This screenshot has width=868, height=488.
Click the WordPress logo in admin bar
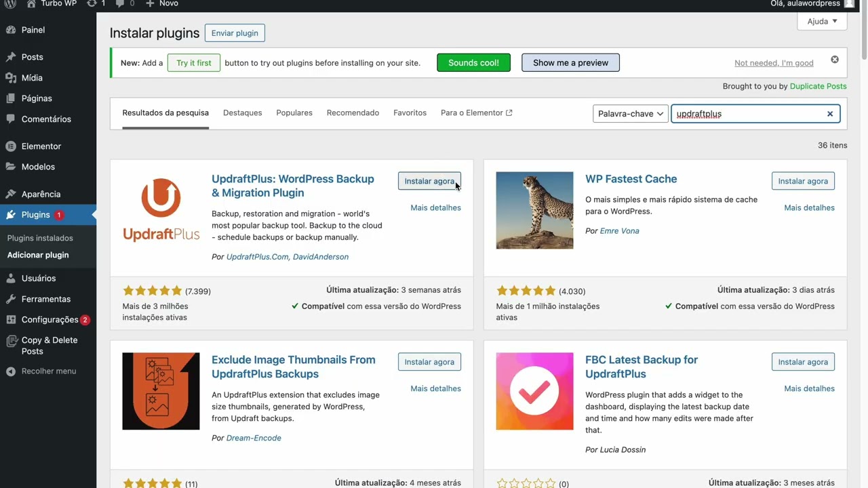[10, 3]
